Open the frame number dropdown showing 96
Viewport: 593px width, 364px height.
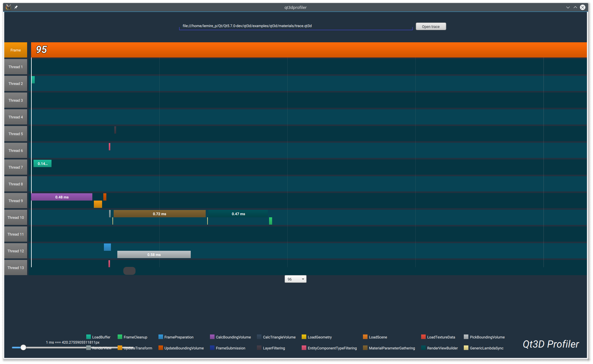[295, 279]
